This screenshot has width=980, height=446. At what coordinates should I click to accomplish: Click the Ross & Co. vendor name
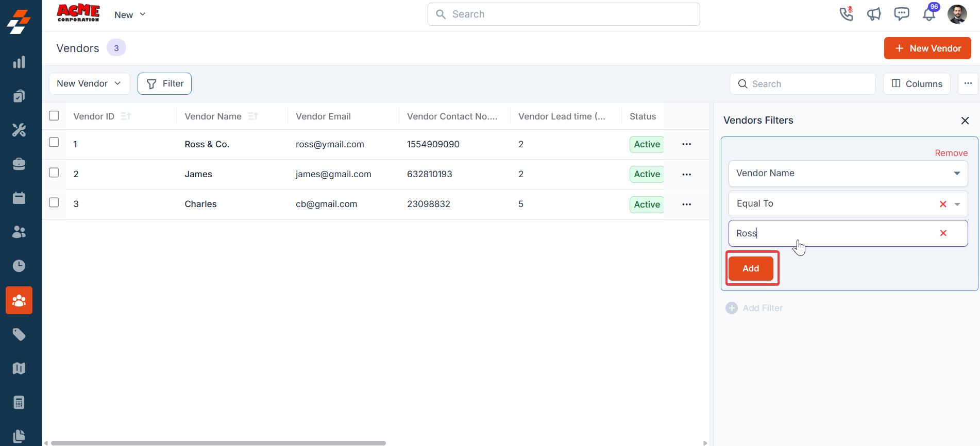point(207,144)
